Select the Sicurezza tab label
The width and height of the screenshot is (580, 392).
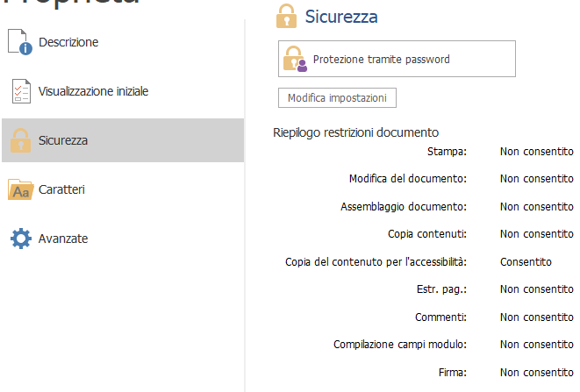[63, 140]
